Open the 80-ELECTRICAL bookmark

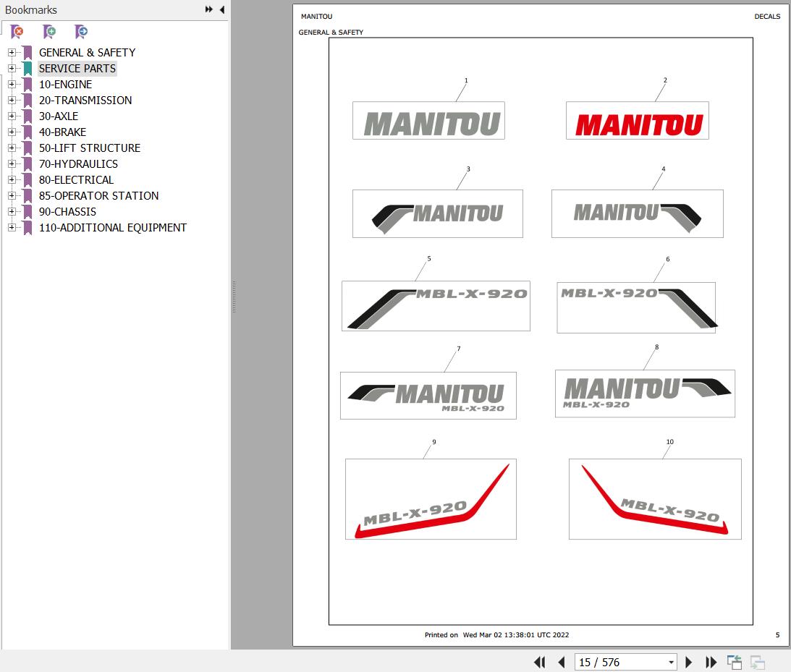76,180
